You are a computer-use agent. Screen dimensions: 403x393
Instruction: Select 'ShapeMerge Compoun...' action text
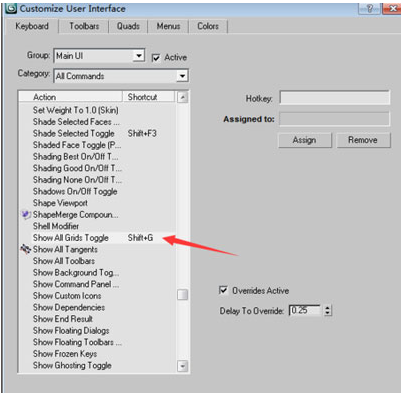click(76, 214)
